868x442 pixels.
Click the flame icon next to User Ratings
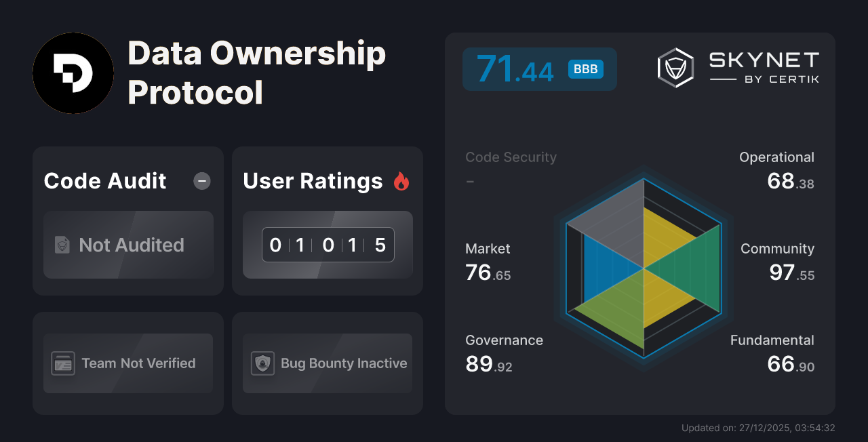click(401, 180)
